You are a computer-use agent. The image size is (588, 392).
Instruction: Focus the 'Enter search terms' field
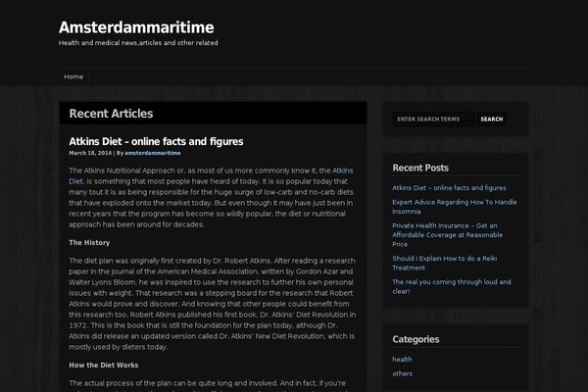(433, 120)
